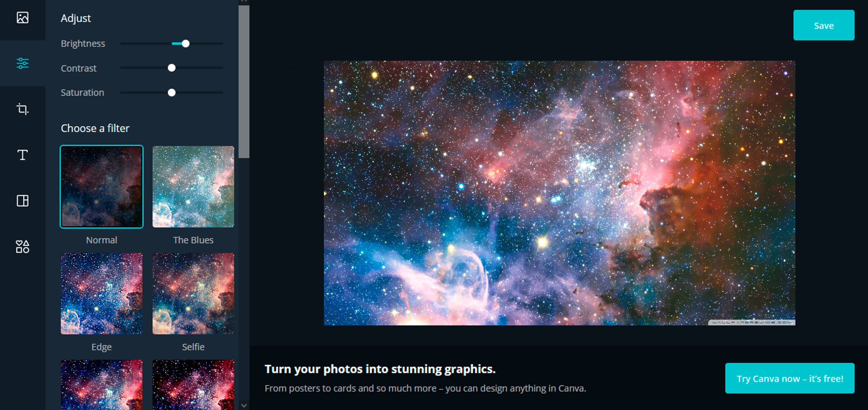Viewport: 868px width, 410px height.
Task: Toggle the Saturation adjustment knob
Action: (x=173, y=92)
